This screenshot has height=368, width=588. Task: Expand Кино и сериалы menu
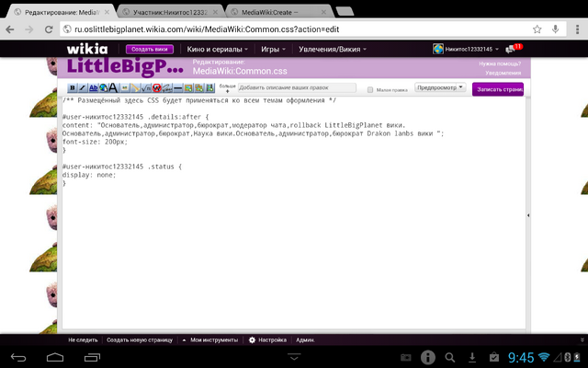[218, 49]
